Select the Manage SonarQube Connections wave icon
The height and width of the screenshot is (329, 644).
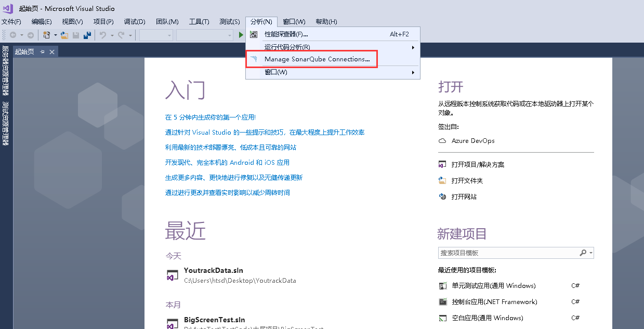pyautogui.click(x=254, y=59)
